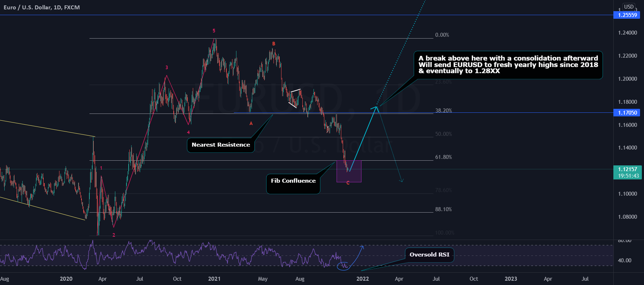Click the current price label 1.12157
Image resolution: width=644 pixels, height=285 pixels.
[627, 169]
